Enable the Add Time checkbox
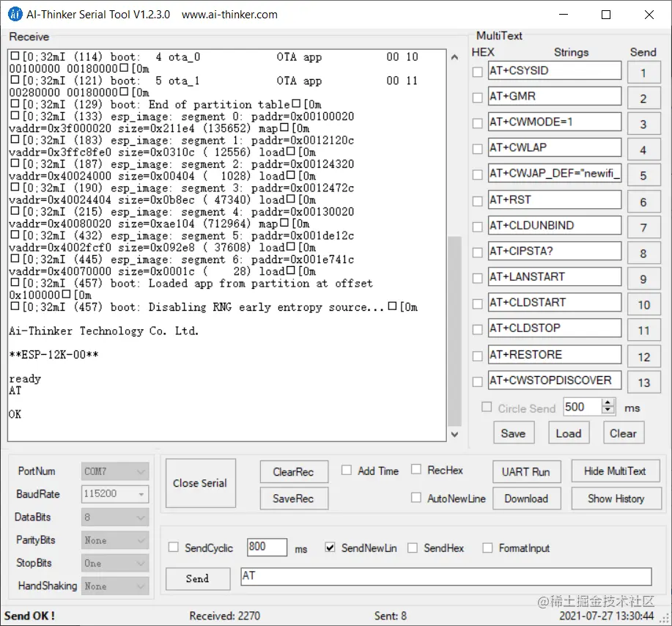 [x=347, y=470]
